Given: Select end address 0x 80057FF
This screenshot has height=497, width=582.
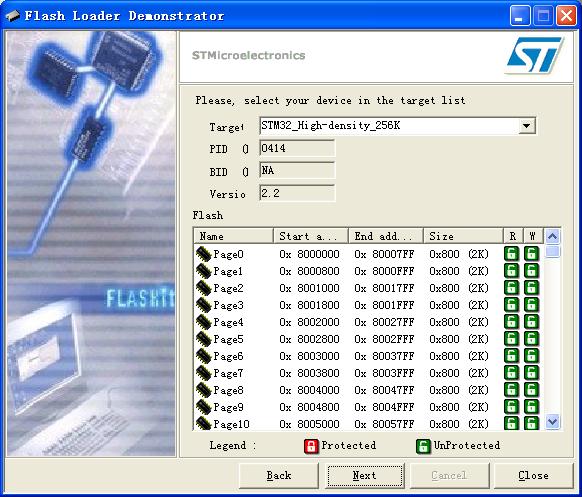Looking at the screenshot, I should [x=385, y=424].
